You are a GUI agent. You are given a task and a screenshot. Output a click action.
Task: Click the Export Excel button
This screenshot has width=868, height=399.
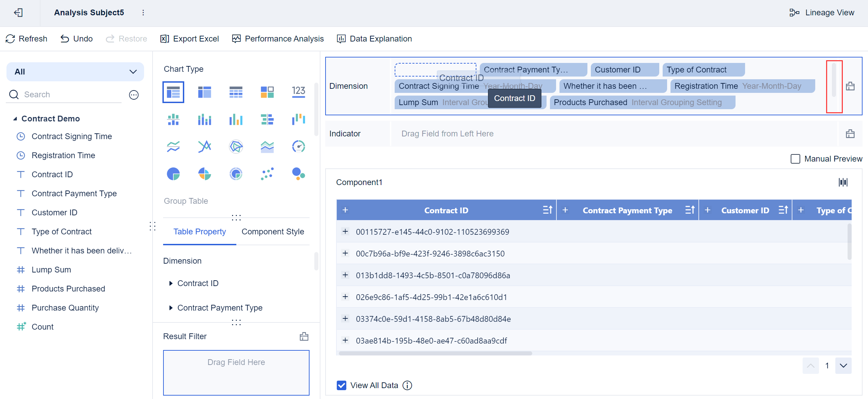point(190,38)
